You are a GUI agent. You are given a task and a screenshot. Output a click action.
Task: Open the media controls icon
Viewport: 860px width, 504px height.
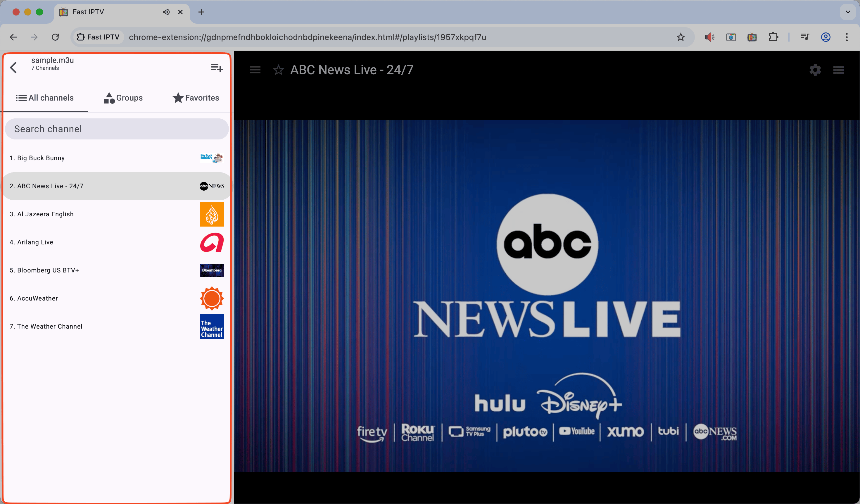(x=804, y=37)
